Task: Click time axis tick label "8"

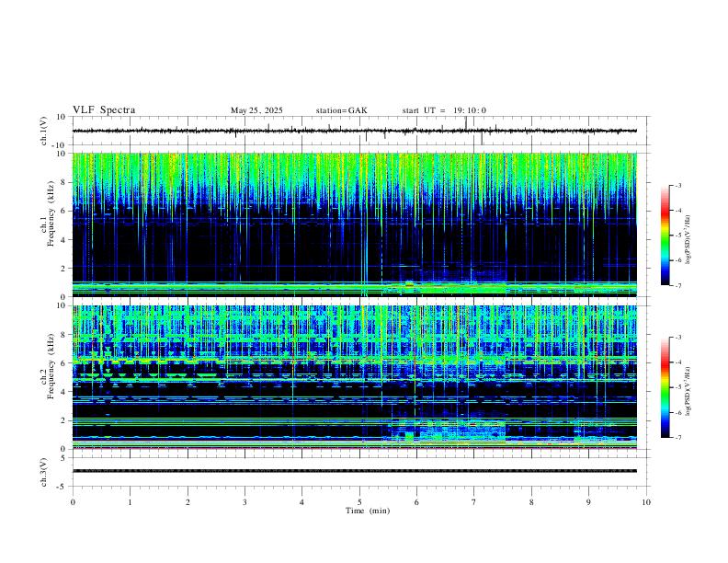Action: coord(531,502)
